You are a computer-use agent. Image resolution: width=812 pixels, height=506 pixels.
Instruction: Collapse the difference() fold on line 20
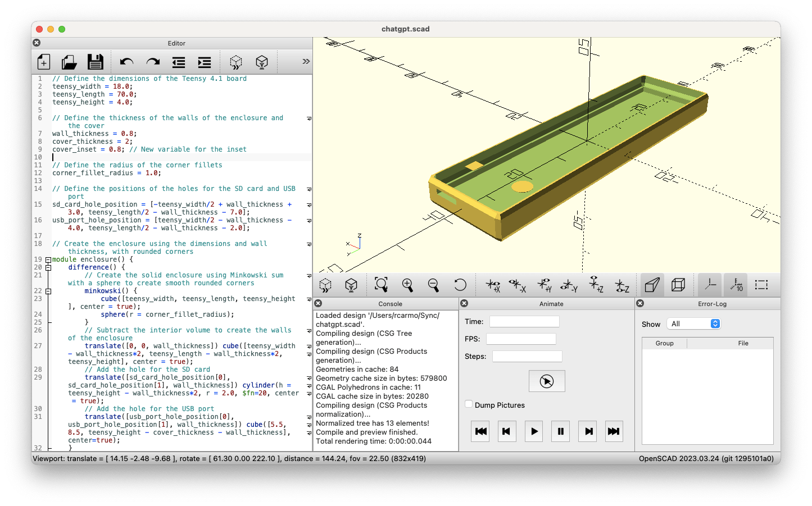[x=48, y=267]
